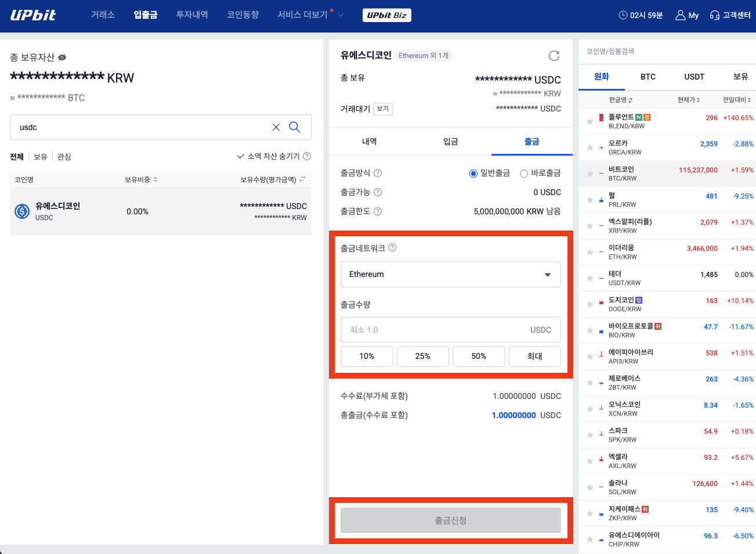Favorite star for 엑스알피(리플) XRP/KRW

pyautogui.click(x=589, y=226)
